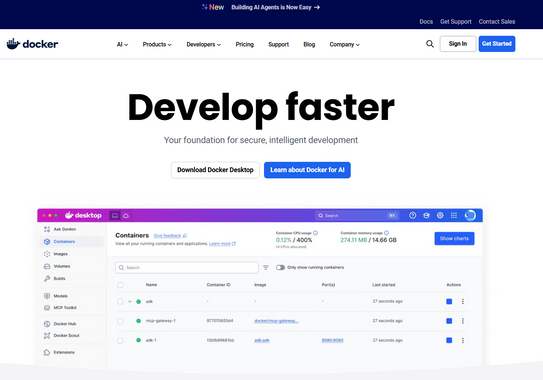The height and width of the screenshot is (380, 543).
Task: Go to the Pricing menu item
Action: (x=244, y=44)
